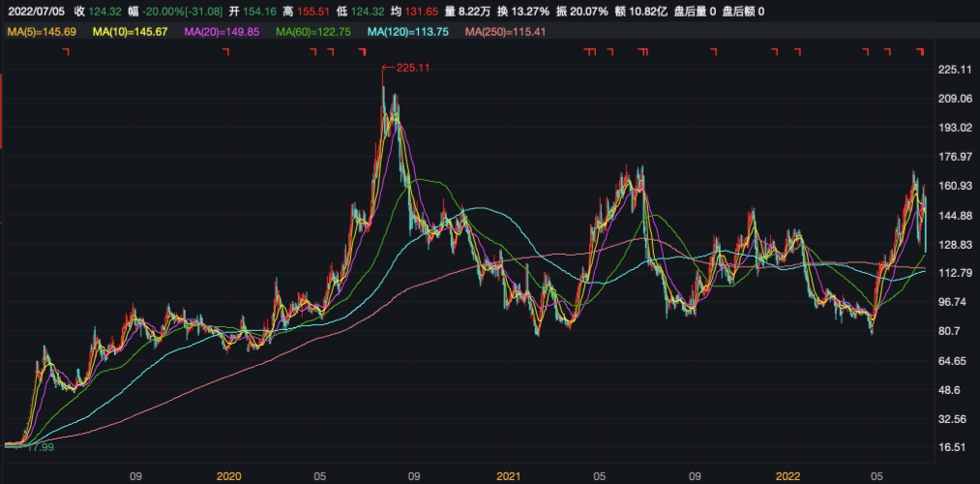The height and width of the screenshot is (484, 980).
Task: Click the 16.51 price axis label
Action: [951, 447]
